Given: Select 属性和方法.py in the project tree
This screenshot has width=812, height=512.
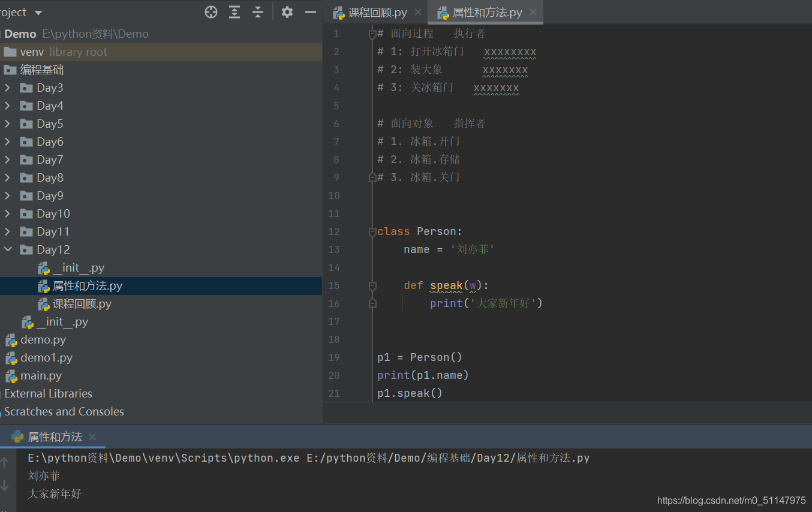Looking at the screenshot, I should click(x=161, y=286).
